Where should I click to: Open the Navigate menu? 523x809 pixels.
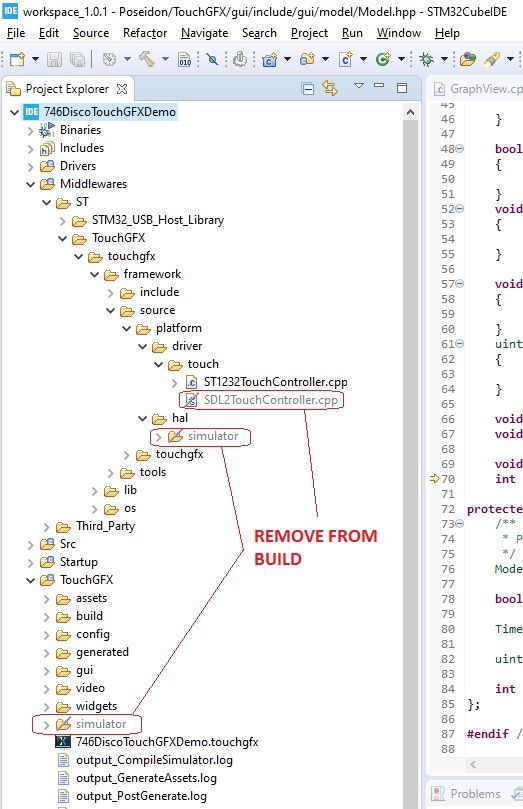(x=205, y=33)
